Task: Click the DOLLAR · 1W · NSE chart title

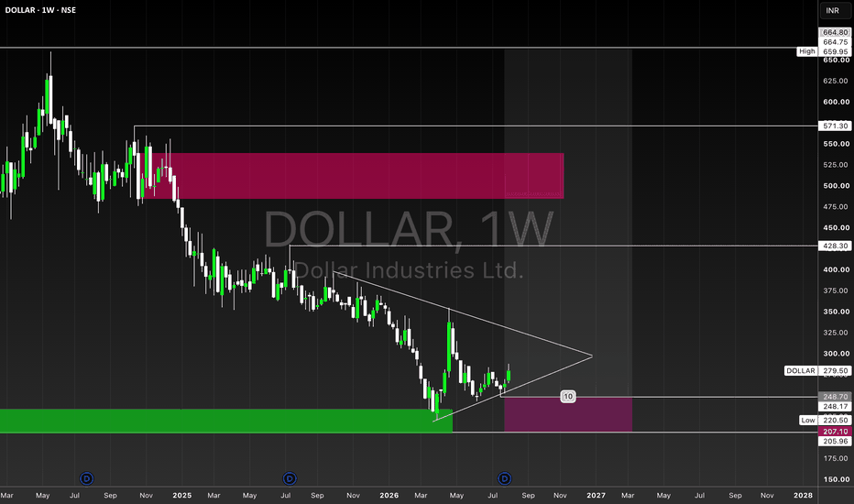Action: tap(40, 10)
